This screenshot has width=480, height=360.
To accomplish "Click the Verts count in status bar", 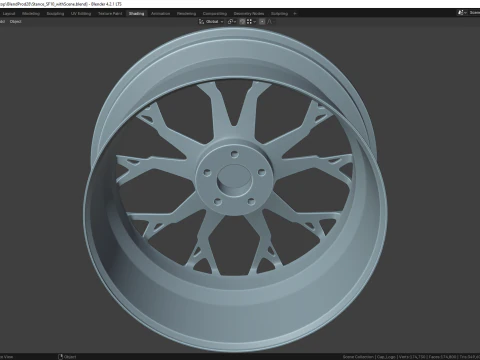I will [x=412, y=357].
